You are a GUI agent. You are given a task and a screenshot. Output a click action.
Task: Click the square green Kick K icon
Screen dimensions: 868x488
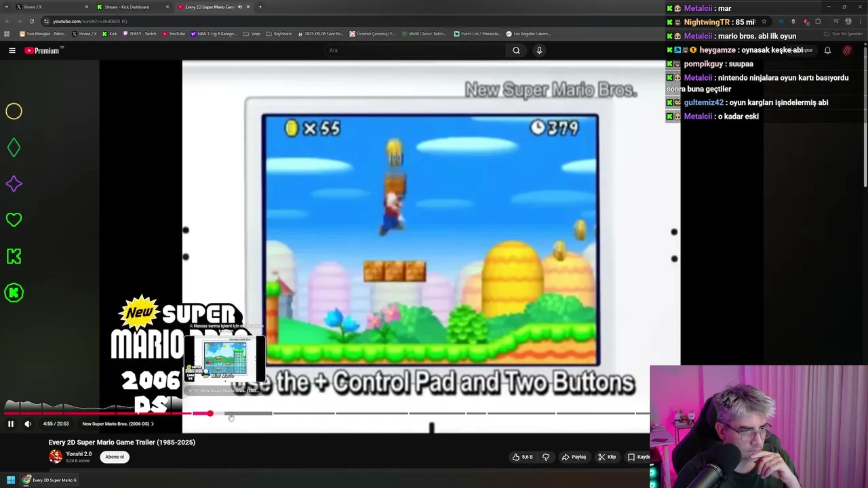click(x=14, y=256)
